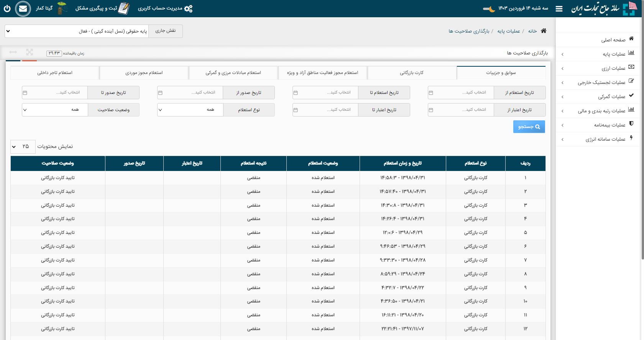Screen dimensions: 644x340
Task: Click the money icon beside عملیات ارزی
Action: [631, 67]
